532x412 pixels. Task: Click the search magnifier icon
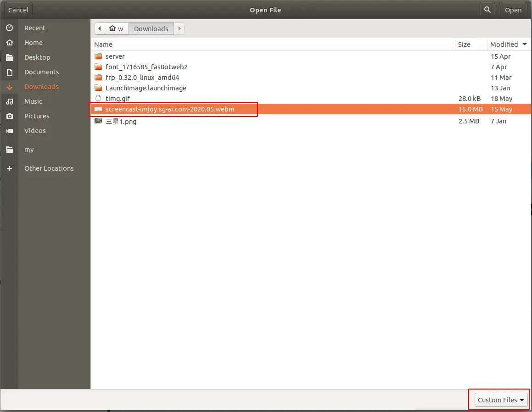pos(487,10)
